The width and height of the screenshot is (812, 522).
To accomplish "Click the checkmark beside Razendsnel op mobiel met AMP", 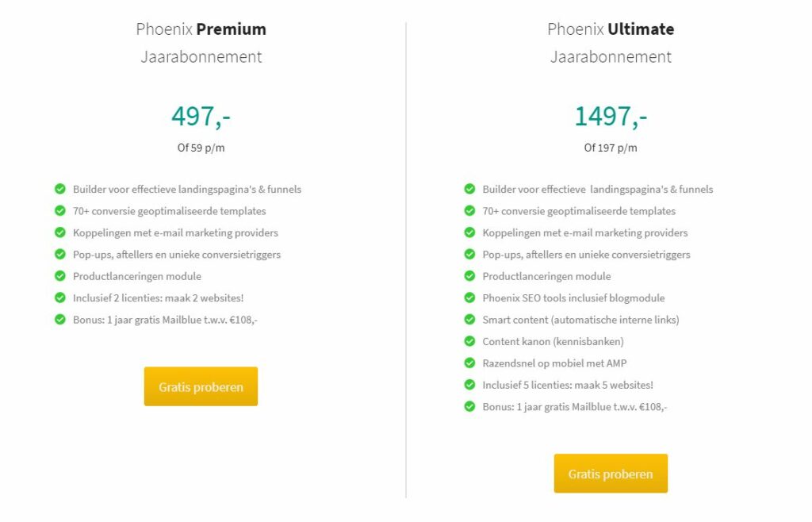I will (468, 363).
